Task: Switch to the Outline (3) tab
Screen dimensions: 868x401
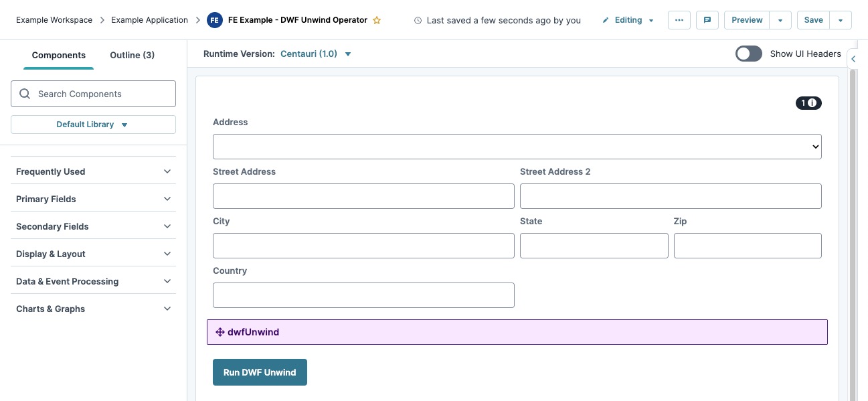Action: point(133,55)
